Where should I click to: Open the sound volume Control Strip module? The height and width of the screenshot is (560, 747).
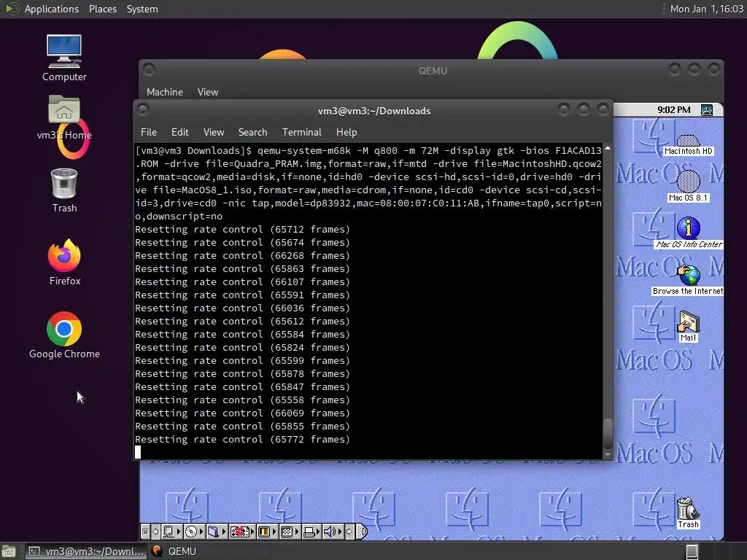(x=333, y=532)
